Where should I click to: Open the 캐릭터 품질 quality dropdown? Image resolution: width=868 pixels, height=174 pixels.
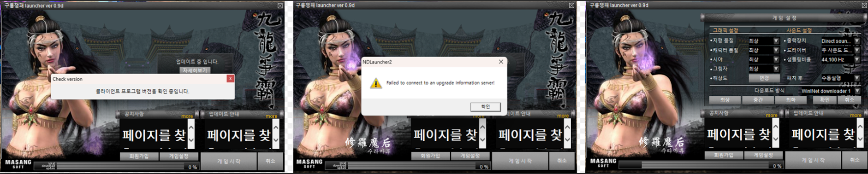click(764, 50)
